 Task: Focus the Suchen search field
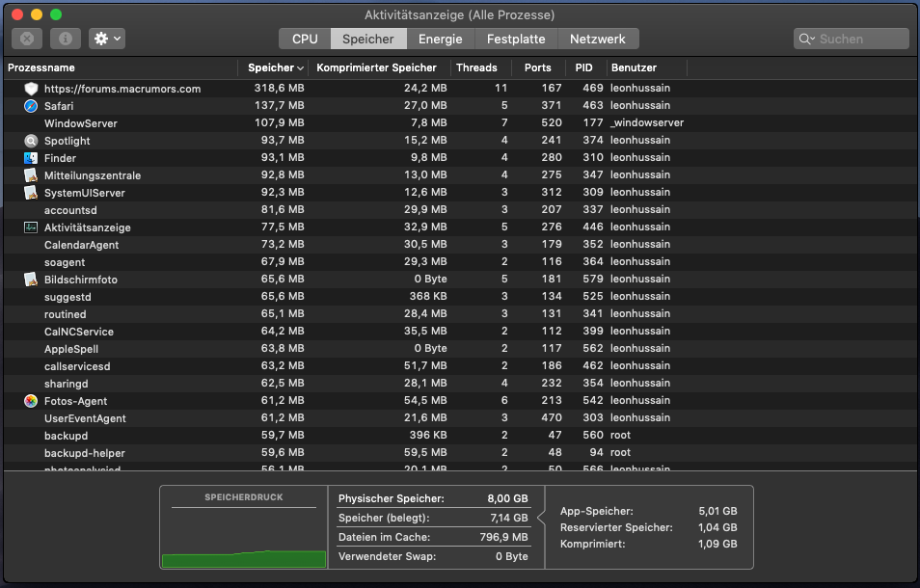tap(852, 39)
